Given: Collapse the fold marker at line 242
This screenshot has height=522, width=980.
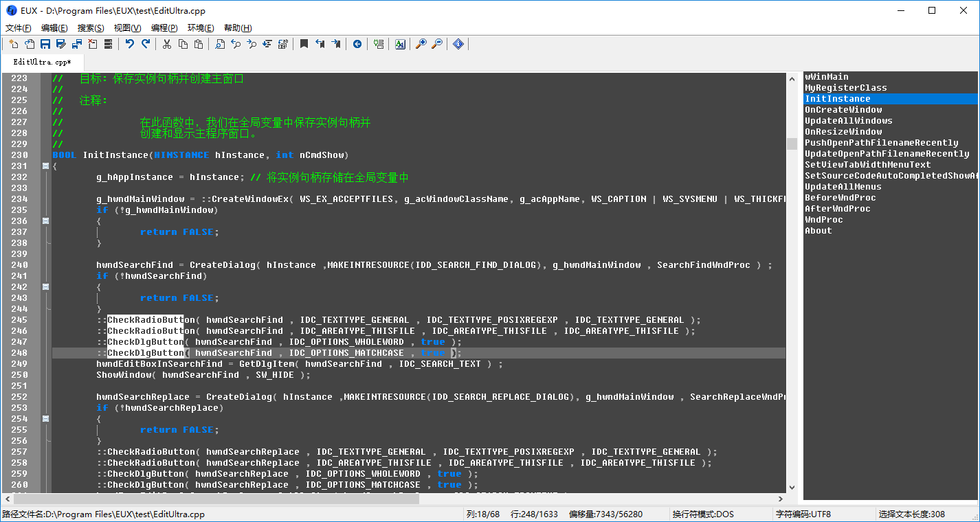Looking at the screenshot, I should click(x=45, y=287).
